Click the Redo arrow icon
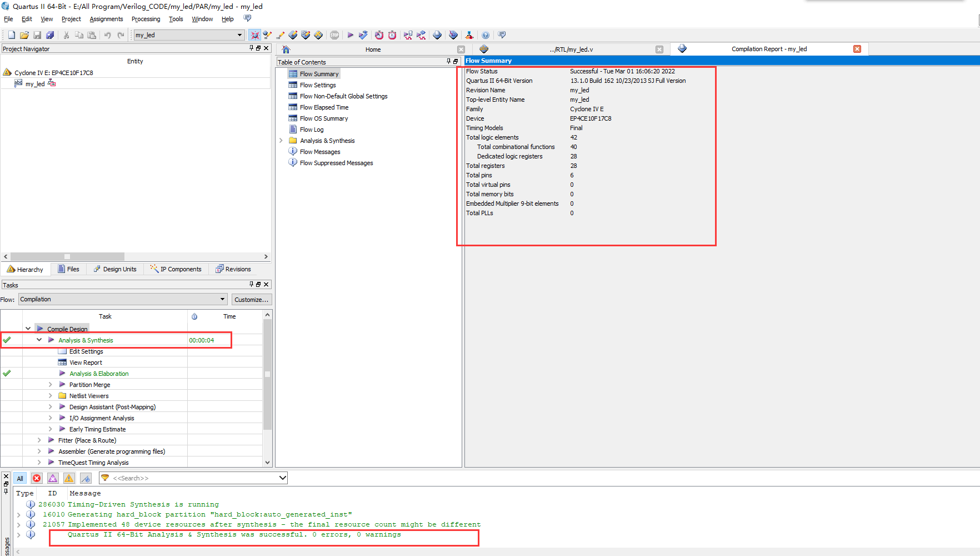The width and height of the screenshot is (980, 556). pos(121,35)
